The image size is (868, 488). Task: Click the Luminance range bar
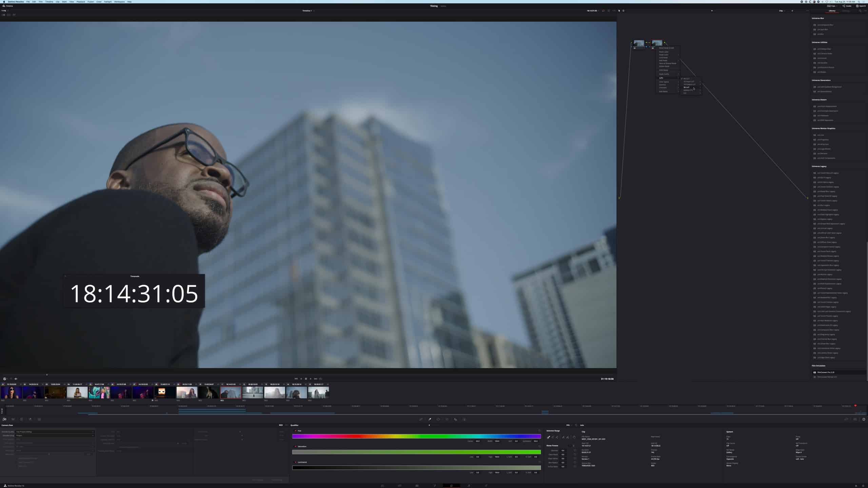pos(416,468)
